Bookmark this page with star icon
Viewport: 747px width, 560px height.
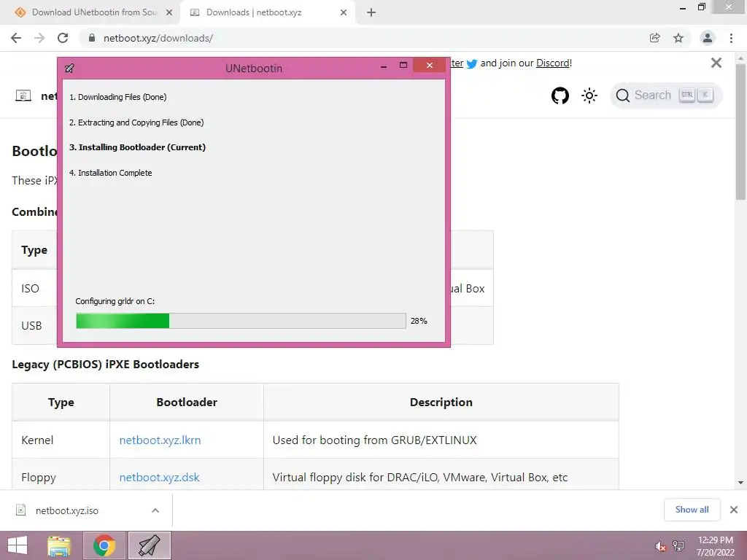click(x=678, y=38)
